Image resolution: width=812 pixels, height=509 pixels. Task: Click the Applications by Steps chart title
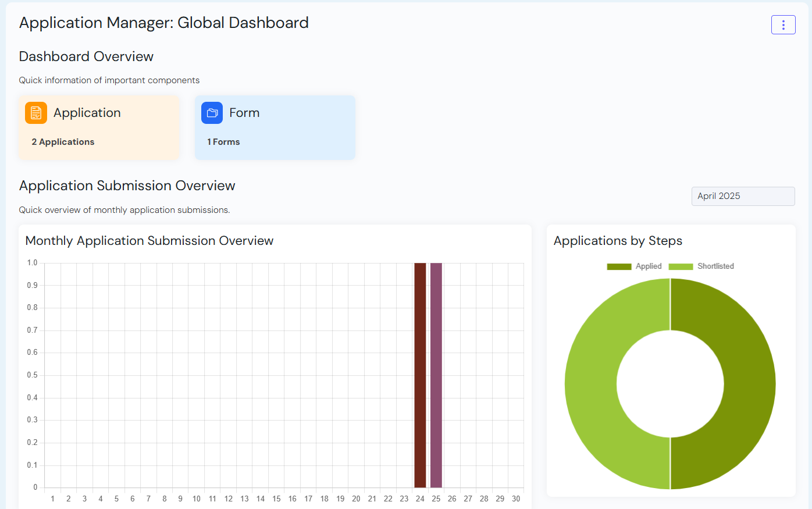pos(618,241)
